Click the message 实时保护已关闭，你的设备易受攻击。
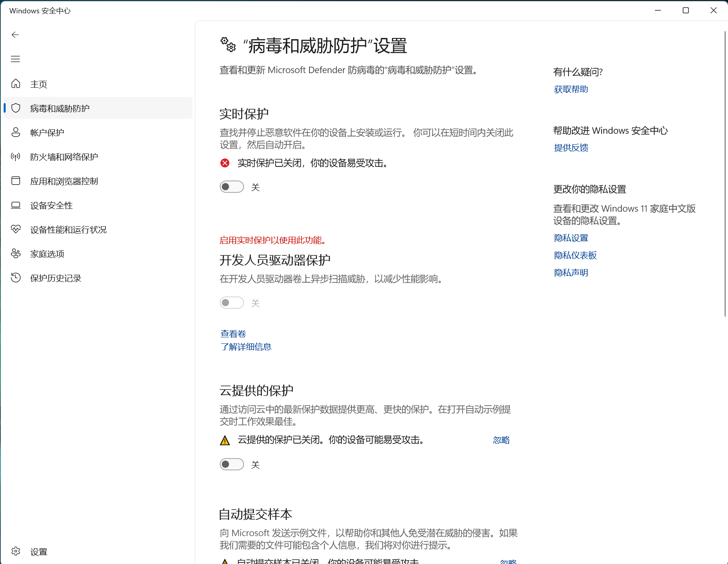Viewport: 728px width, 564px height. pyautogui.click(x=314, y=163)
